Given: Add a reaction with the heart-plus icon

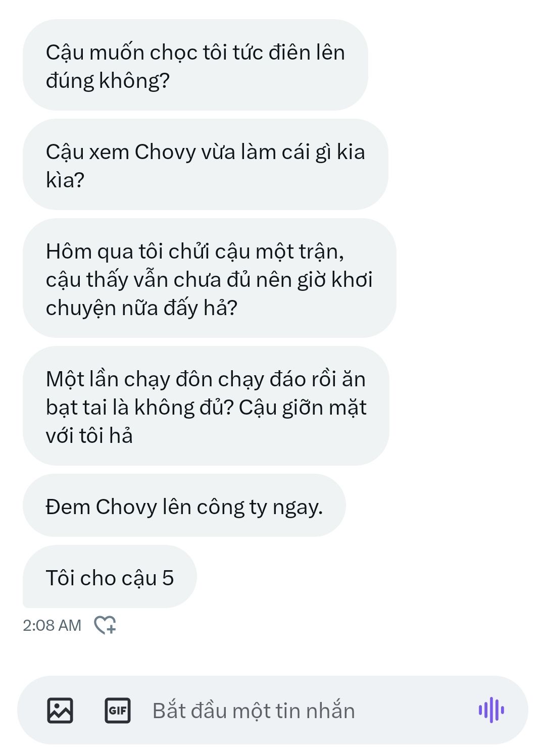Looking at the screenshot, I should 105,625.
